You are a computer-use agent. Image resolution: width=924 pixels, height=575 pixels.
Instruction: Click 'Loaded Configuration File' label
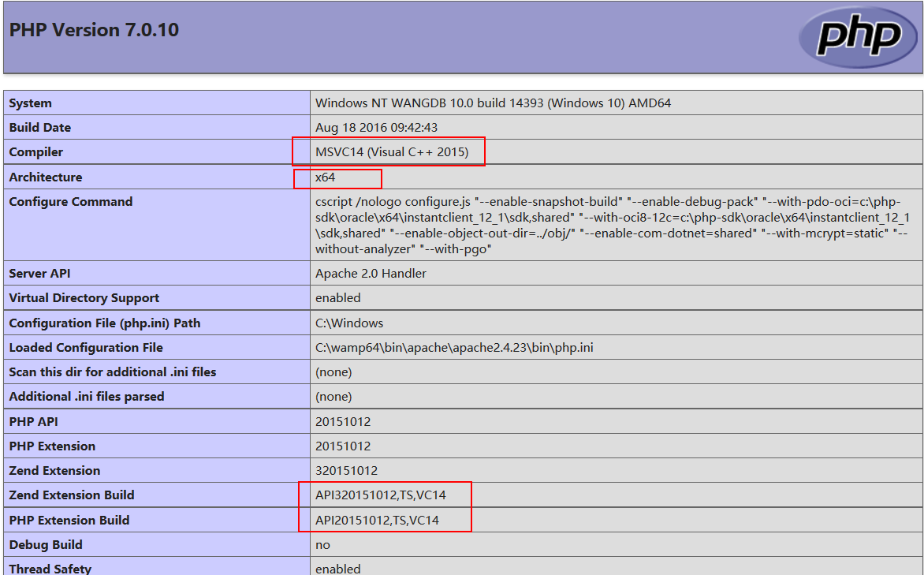[x=86, y=348]
